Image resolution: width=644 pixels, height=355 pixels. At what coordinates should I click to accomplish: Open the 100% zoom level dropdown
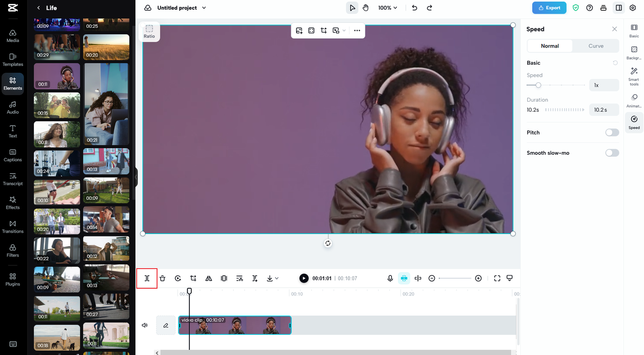point(388,8)
